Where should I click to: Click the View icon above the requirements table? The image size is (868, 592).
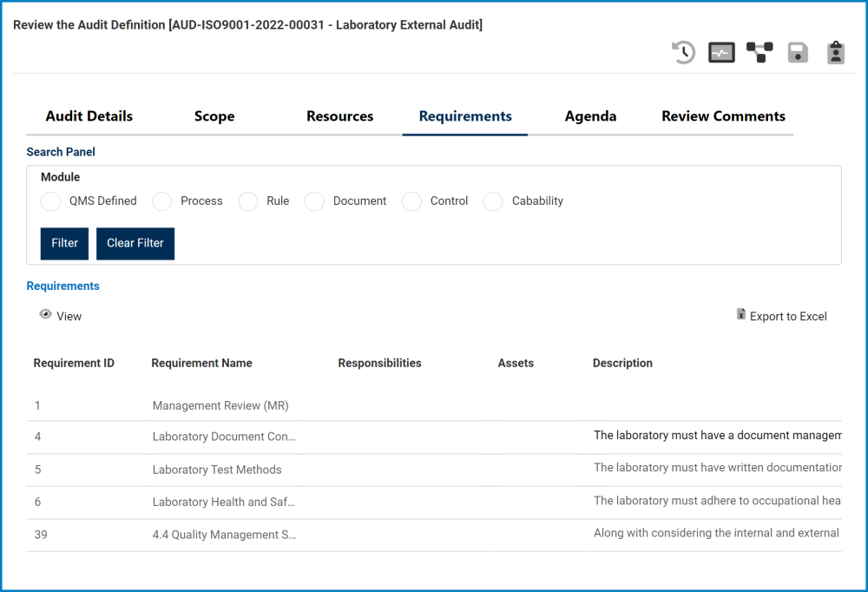45,313
